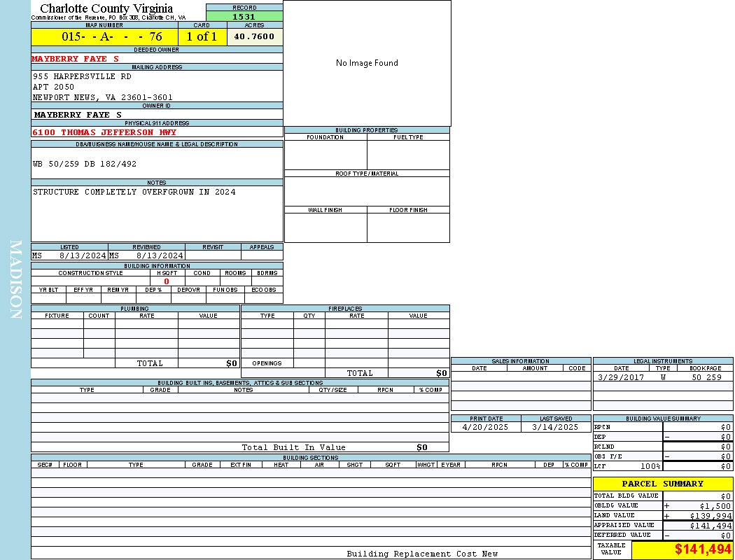Click the taxable value $141,494
Viewport: 735px width, 560px height.
coord(702,549)
